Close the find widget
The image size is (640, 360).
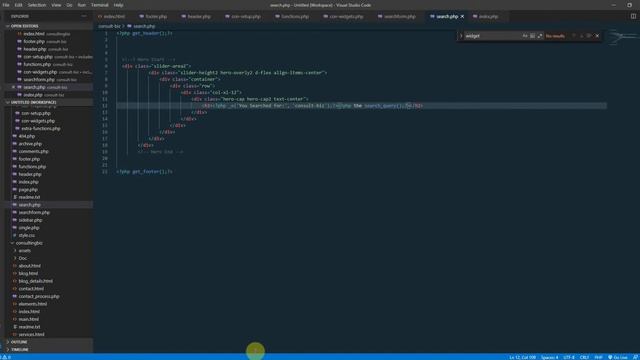[597, 36]
